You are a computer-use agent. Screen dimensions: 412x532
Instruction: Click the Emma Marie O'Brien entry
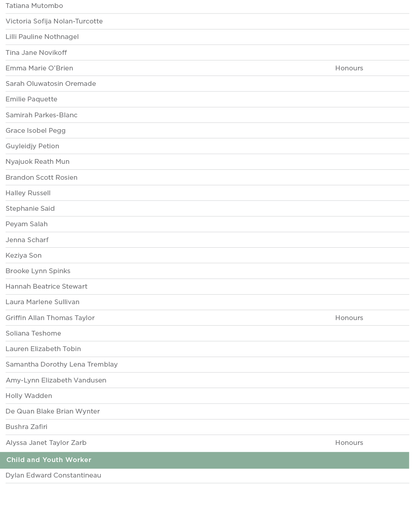[39, 68]
